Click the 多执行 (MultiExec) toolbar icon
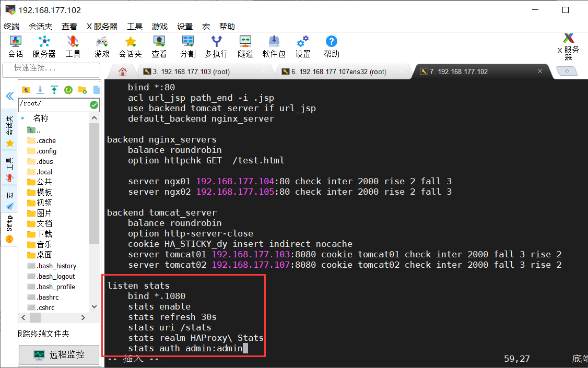This screenshot has height=368, width=588. (x=216, y=46)
